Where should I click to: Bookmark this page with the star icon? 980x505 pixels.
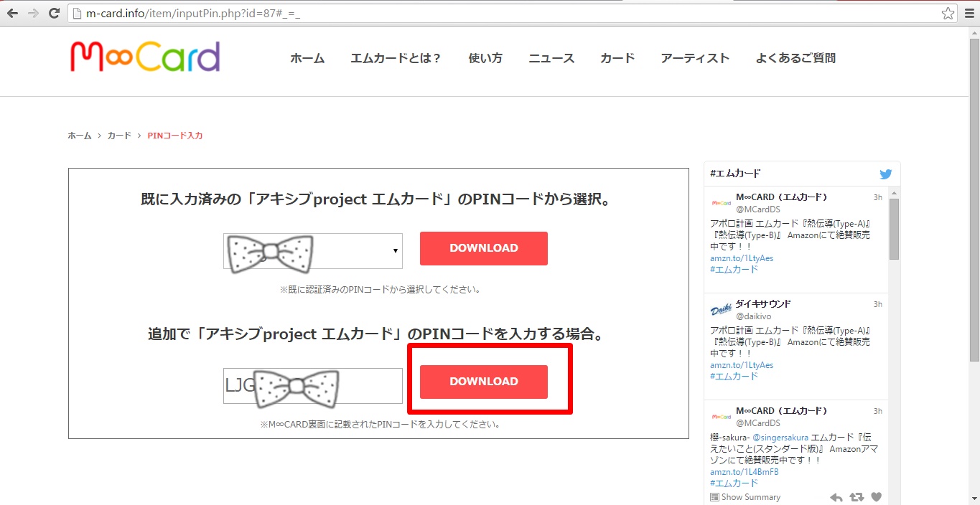pyautogui.click(x=948, y=13)
